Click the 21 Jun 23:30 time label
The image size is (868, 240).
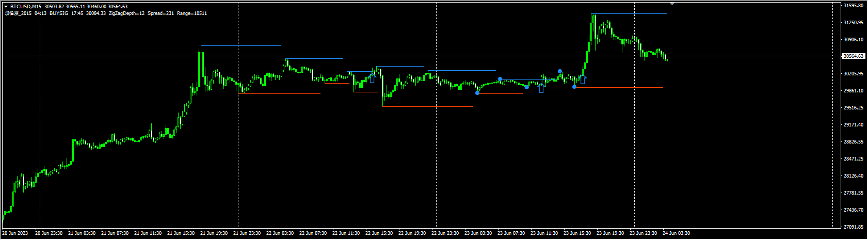click(x=247, y=233)
